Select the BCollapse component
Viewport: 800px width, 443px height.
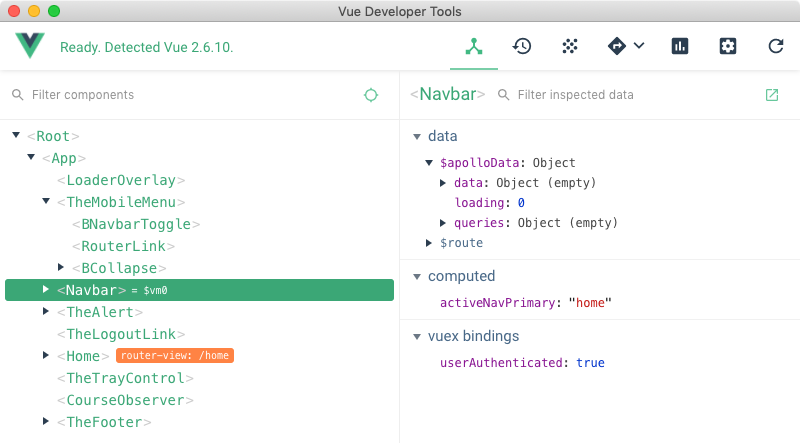(x=119, y=268)
